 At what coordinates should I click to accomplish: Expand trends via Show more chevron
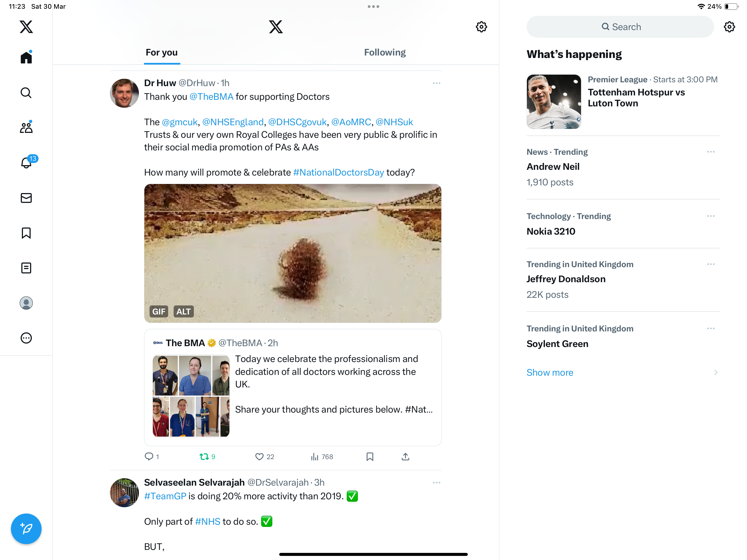[x=715, y=372]
